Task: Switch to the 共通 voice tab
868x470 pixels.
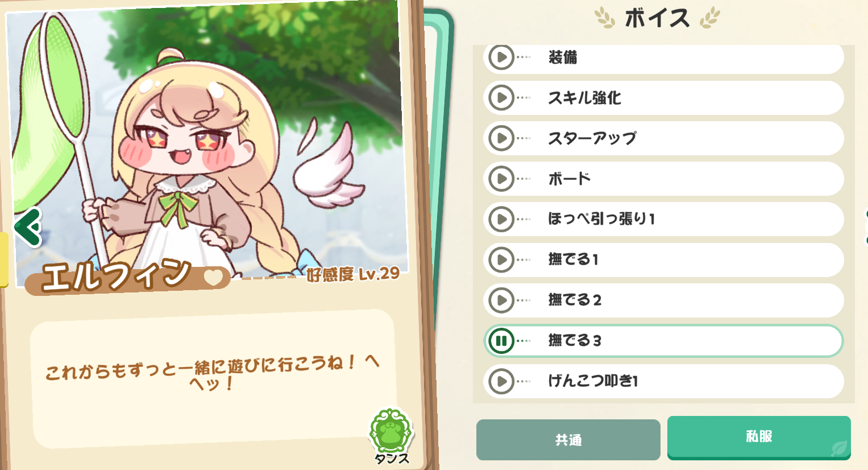Action: click(x=568, y=439)
